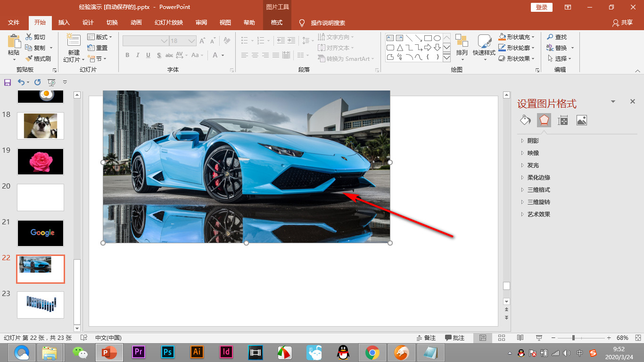Toggle the Comments (批注) pane
Viewport: 644px width, 362px height.
pyautogui.click(x=454, y=338)
